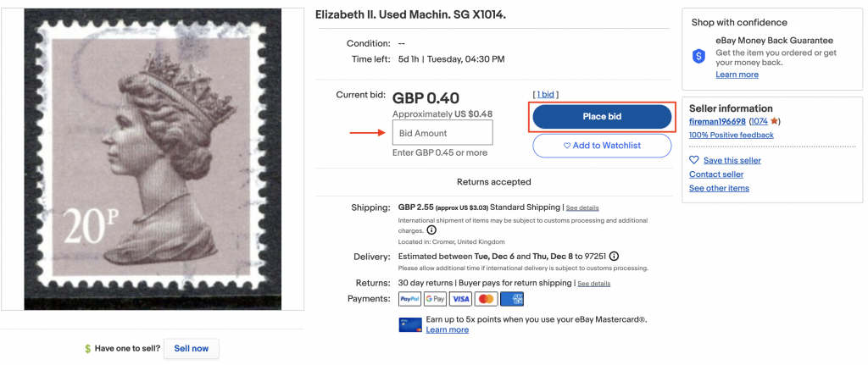Click the Money Back Guarantee shield icon

point(698,56)
